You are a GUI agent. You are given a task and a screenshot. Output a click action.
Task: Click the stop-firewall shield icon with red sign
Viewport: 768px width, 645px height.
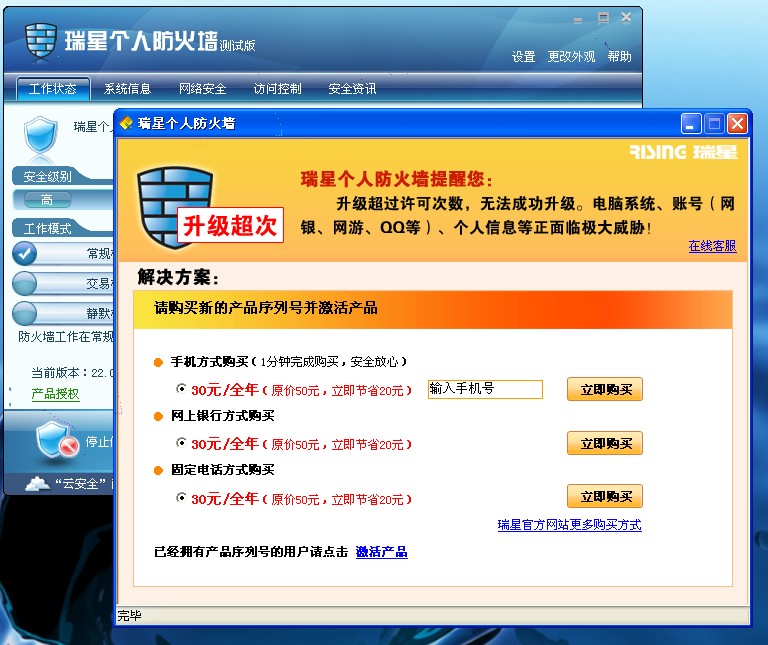pyautogui.click(x=57, y=439)
